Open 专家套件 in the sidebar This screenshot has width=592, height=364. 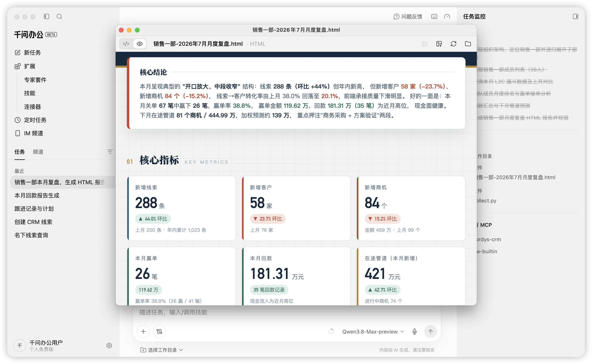click(x=35, y=80)
